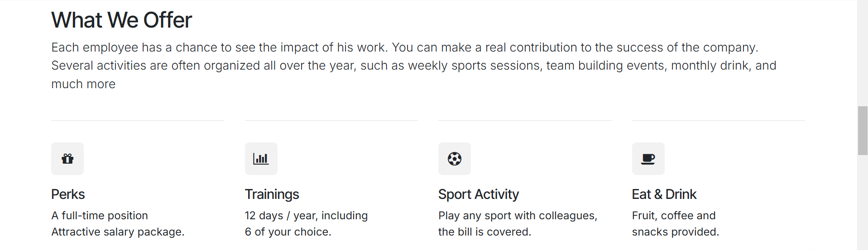The height and width of the screenshot is (250, 868).
Task: Click the '6 of your choice.' line
Action: (x=288, y=232)
